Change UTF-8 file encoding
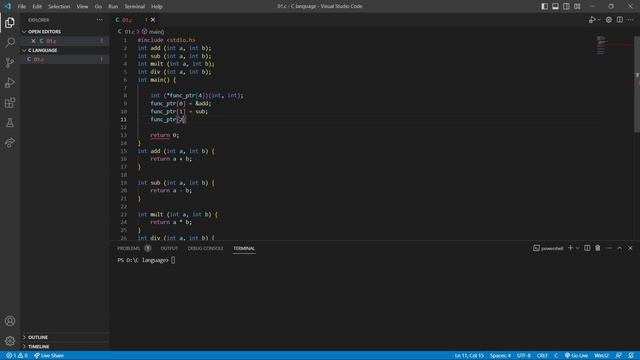The height and width of the screenshot is (360, 640). click(x=524, y=356)
